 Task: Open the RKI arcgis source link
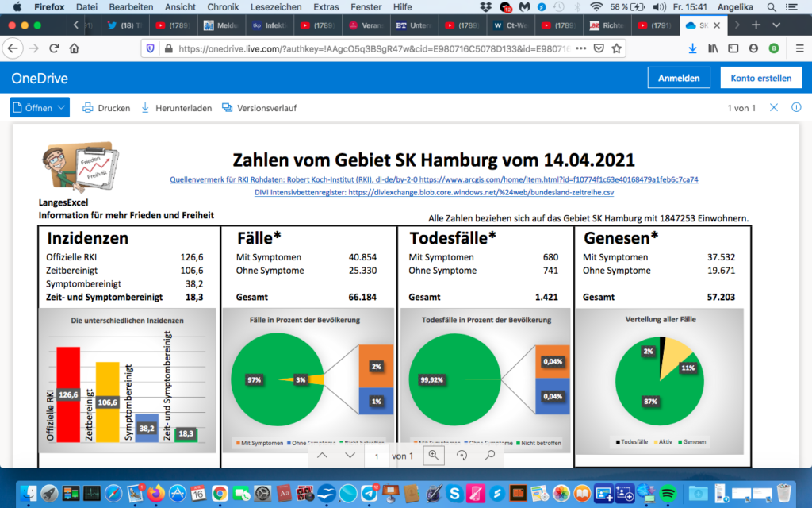click(434, 179)
